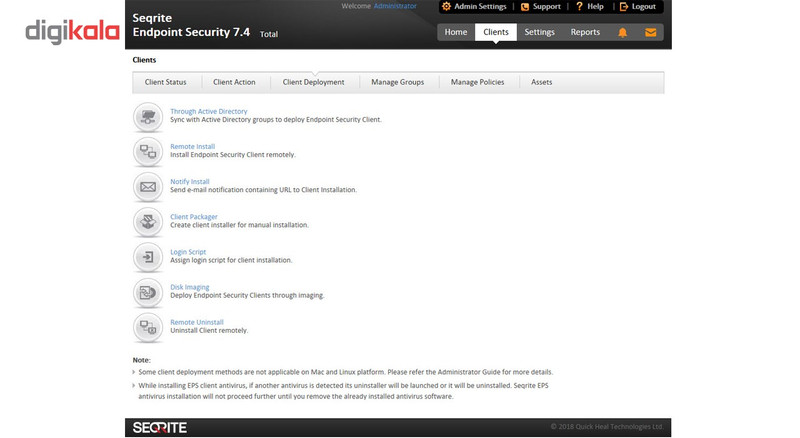Click the Remote Install round icon

tap(148, 152)
